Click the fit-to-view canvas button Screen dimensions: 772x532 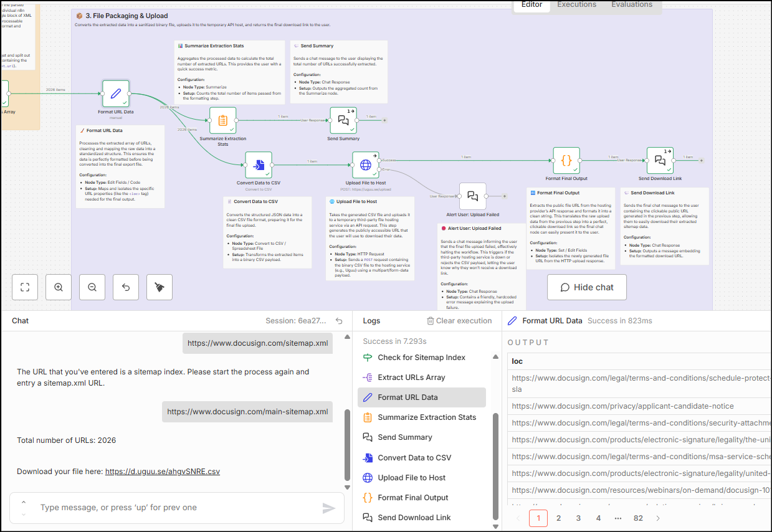(25, 287)
